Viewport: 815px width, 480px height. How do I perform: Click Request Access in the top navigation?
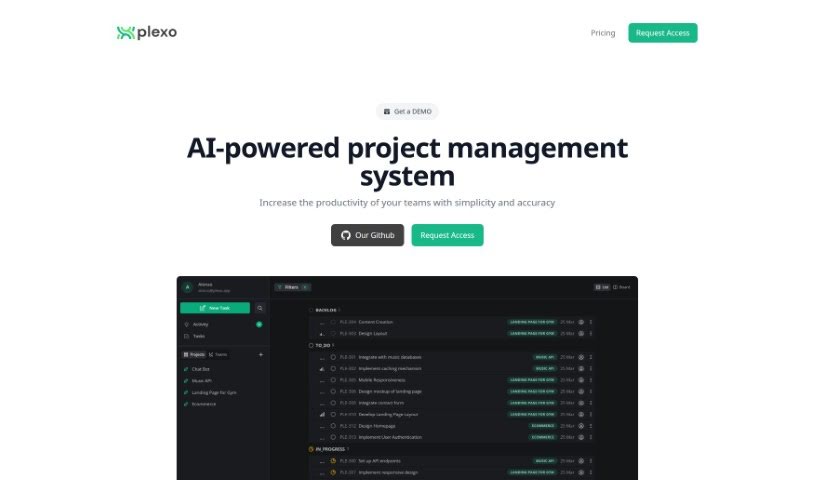[x=663, y=33]
